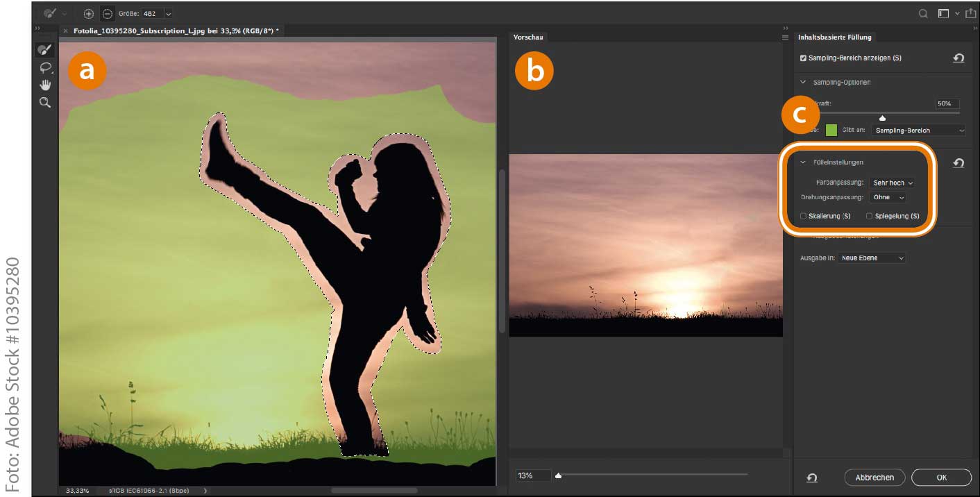
Task: Toggle the 'Sampling-Bereich anzeigen' checkbox
Action: (803, 58)
